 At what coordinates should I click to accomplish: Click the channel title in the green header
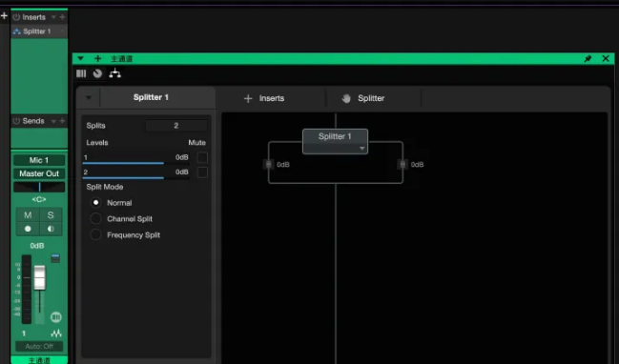(x=121, y=59)
